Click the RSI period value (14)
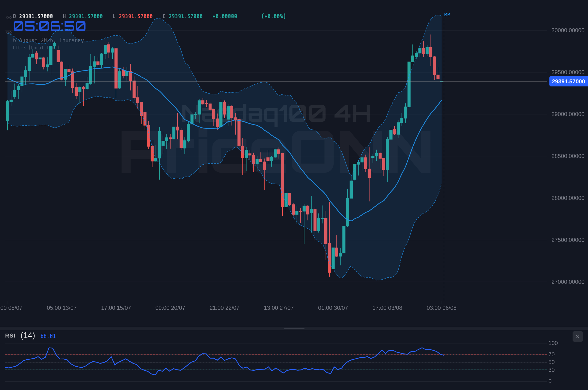This screenshot has width=588, height=390. point(28,335)
